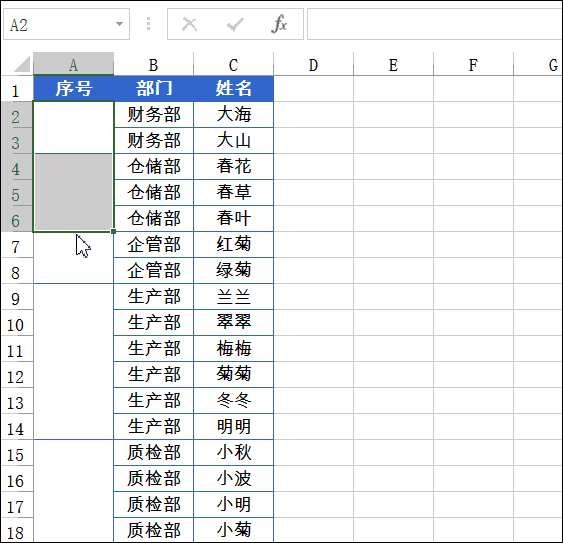563x543 pixels.
Task: Select row 9 header
Action: click(x=17, y=297)
